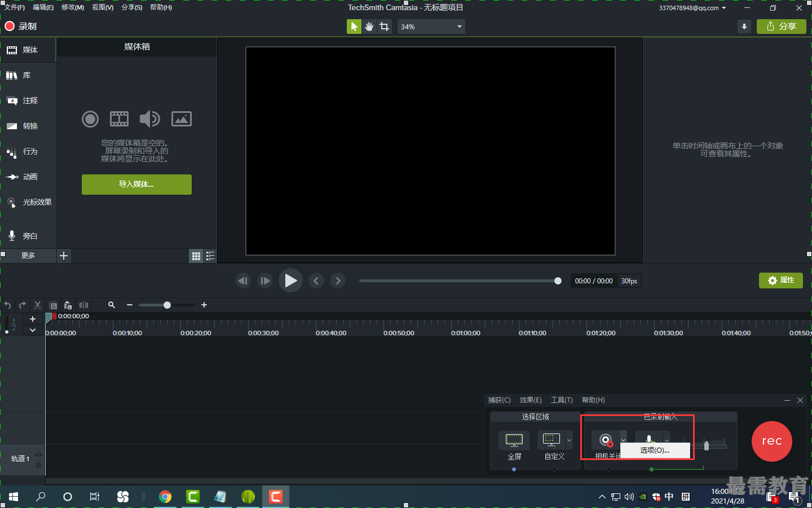The height and width of the screenshot is (508, 812).
Task: Click the film strip video icon in media bin
Action: pos(119,119)
